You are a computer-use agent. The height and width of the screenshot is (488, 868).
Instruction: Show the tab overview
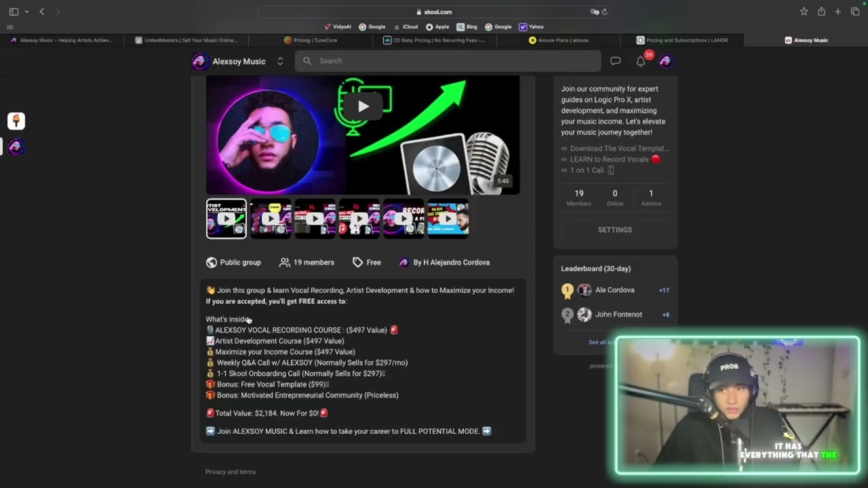coord(855,12)
